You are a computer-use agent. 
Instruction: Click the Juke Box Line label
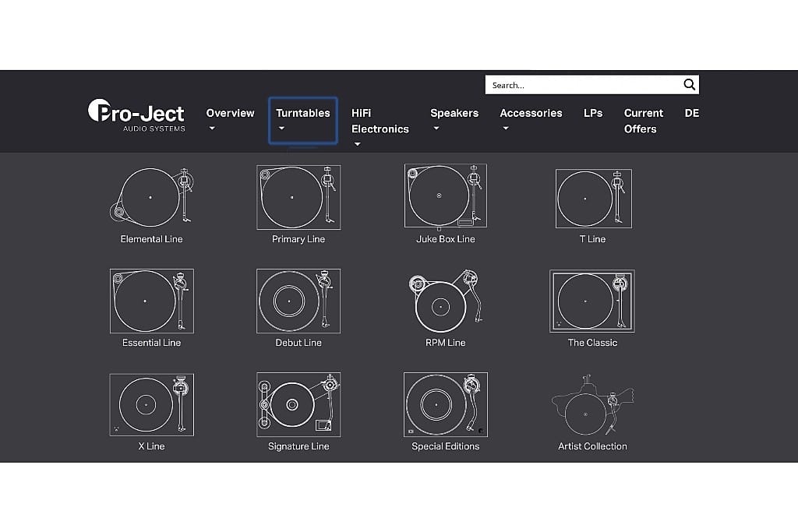tap(445, 239)
